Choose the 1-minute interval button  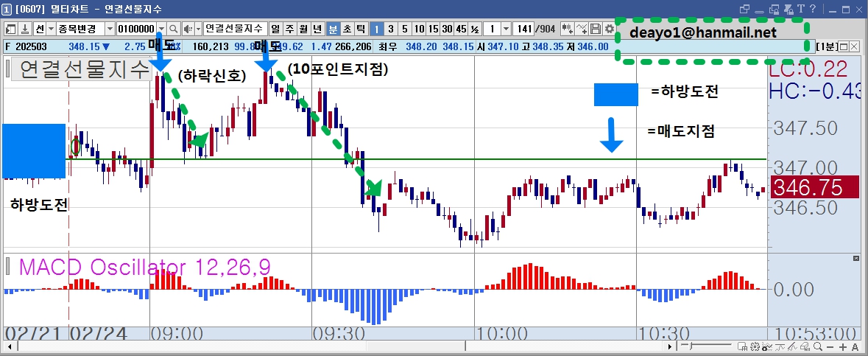pyautogui.click(x=376, y=29)
